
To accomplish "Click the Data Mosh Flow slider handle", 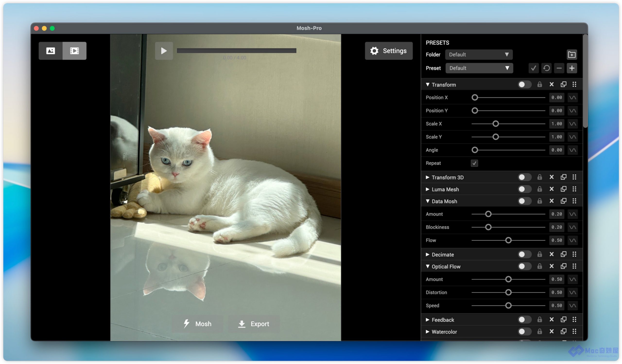I will [508, 240].
